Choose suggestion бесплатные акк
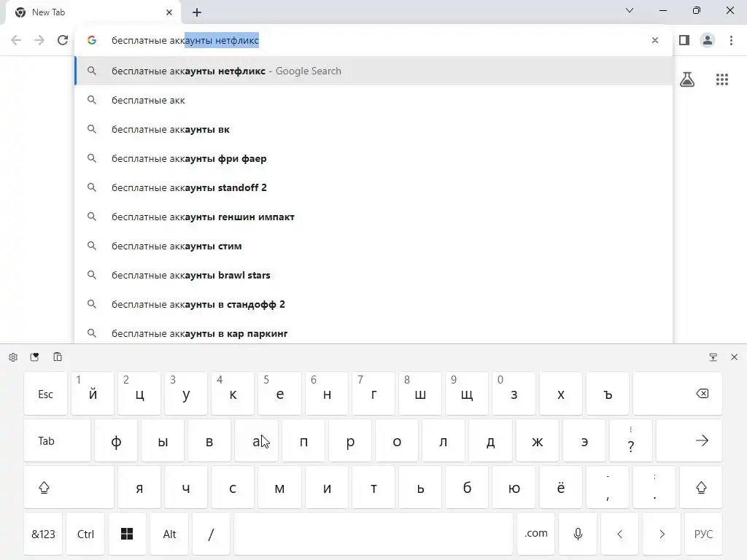The image size is (747, 560). [374, 100]
